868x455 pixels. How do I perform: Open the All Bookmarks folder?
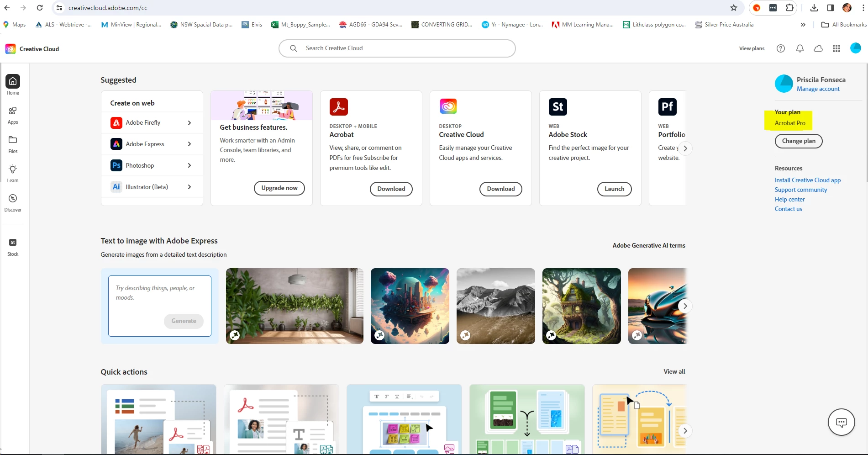point(844,25)
